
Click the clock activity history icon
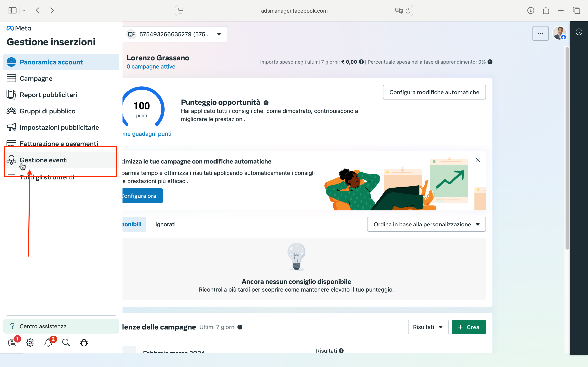(579, 32)
